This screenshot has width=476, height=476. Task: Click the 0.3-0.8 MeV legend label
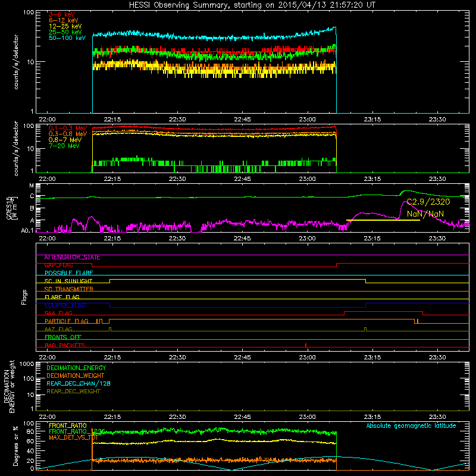pos(68,134)
